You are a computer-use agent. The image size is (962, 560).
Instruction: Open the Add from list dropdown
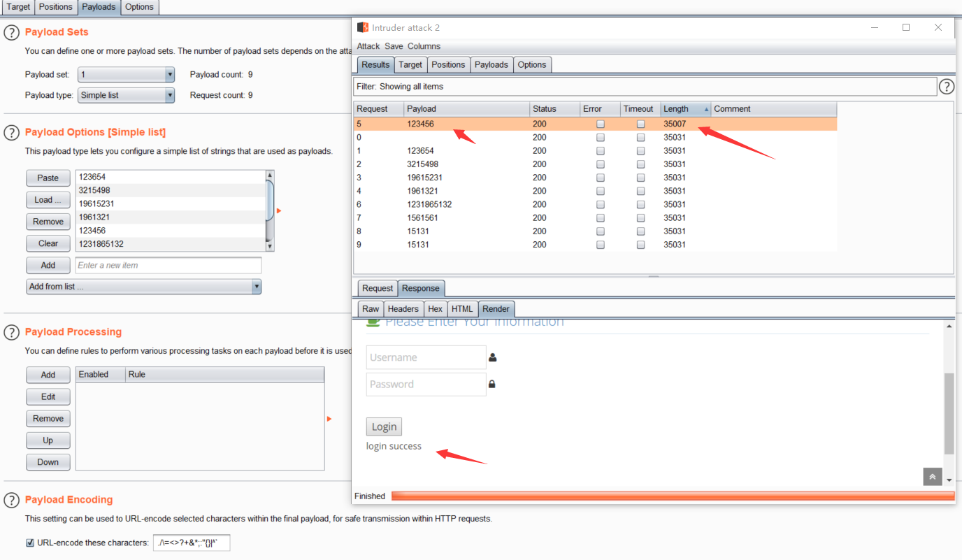(143, 287)
